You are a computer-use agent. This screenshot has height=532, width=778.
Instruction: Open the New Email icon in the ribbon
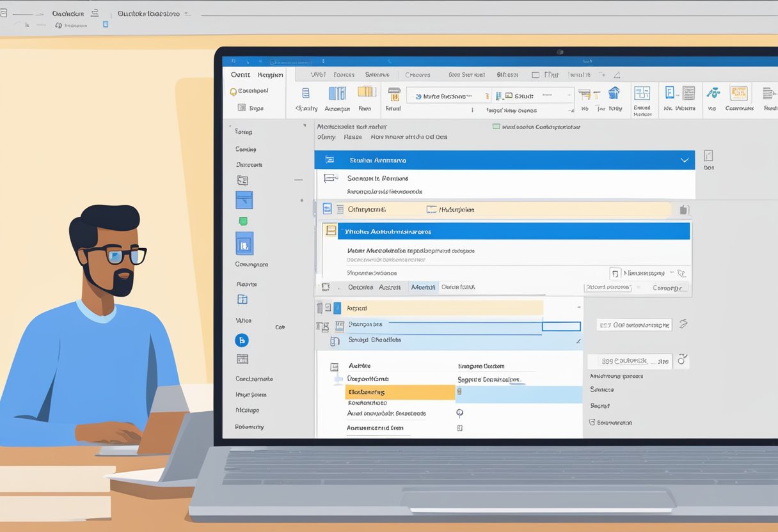point(306,96)
